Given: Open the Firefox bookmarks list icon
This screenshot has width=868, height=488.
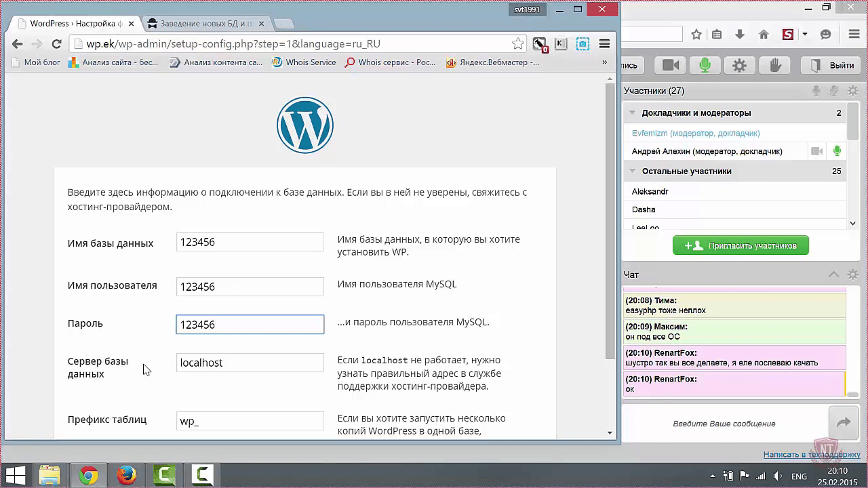Looking at the screenshot, I should pos(717,35).
